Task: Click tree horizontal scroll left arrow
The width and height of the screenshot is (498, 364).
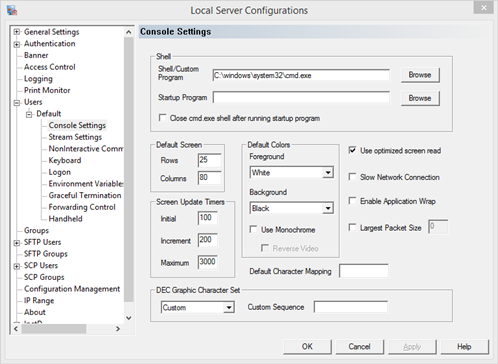Action: [16, 329]
